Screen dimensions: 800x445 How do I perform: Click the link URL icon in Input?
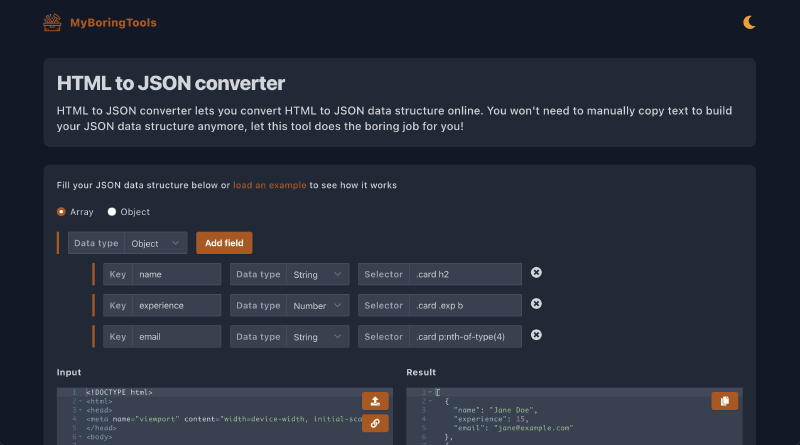375,423
